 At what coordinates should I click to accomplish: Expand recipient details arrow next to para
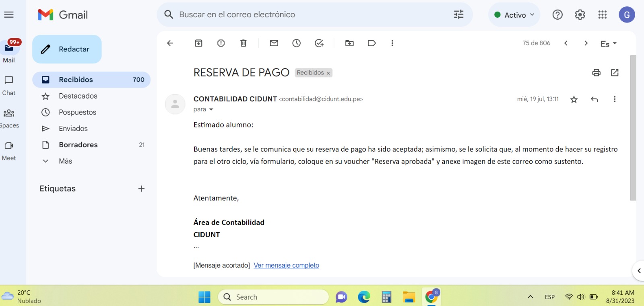pyautogui.click(x=211, y=109)
